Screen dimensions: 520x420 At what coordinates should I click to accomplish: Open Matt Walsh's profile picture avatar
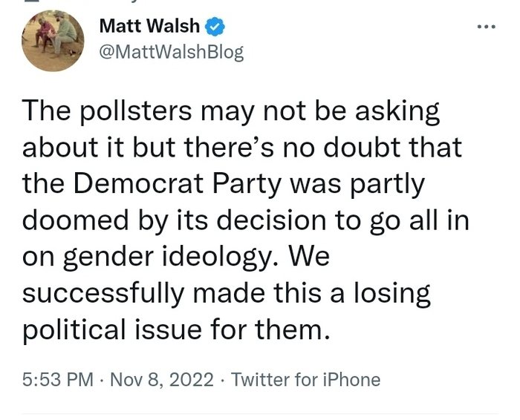[52, 41]
